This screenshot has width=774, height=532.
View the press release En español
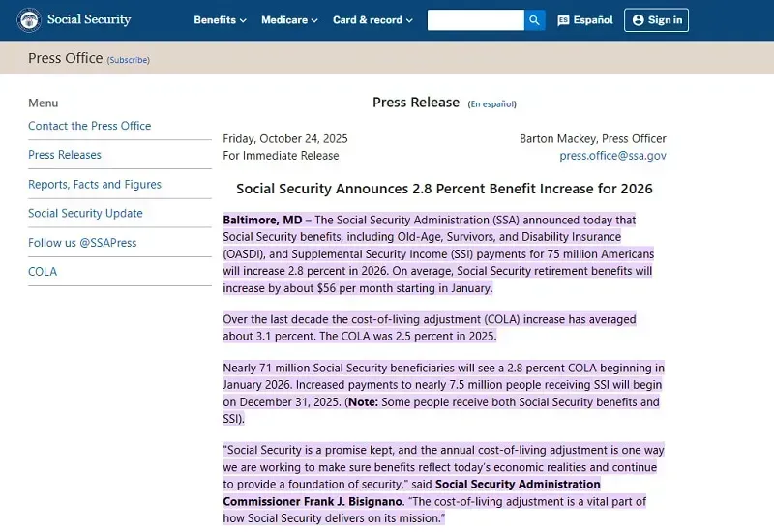(491, 104)
